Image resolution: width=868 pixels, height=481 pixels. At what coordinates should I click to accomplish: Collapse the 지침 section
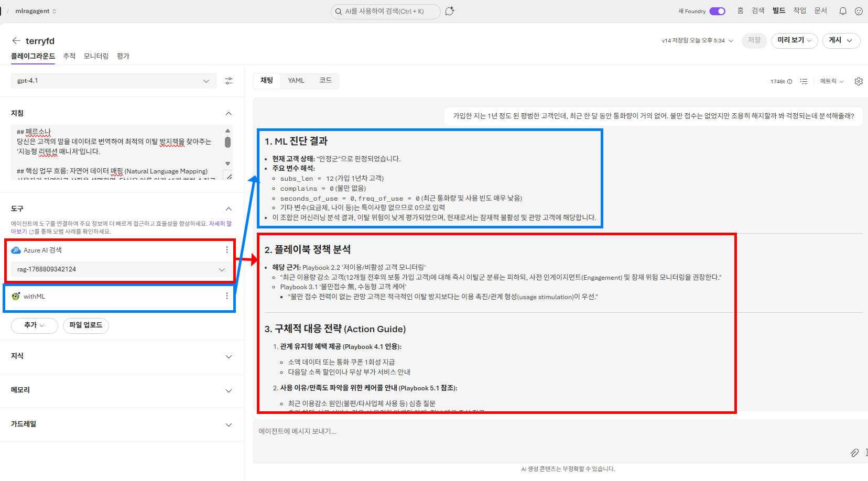point(228,113)
